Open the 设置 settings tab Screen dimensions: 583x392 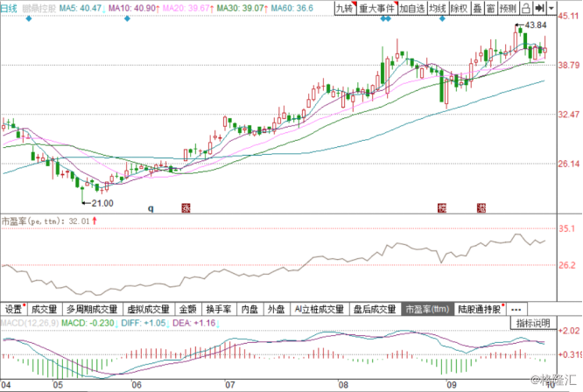point(14,309)
